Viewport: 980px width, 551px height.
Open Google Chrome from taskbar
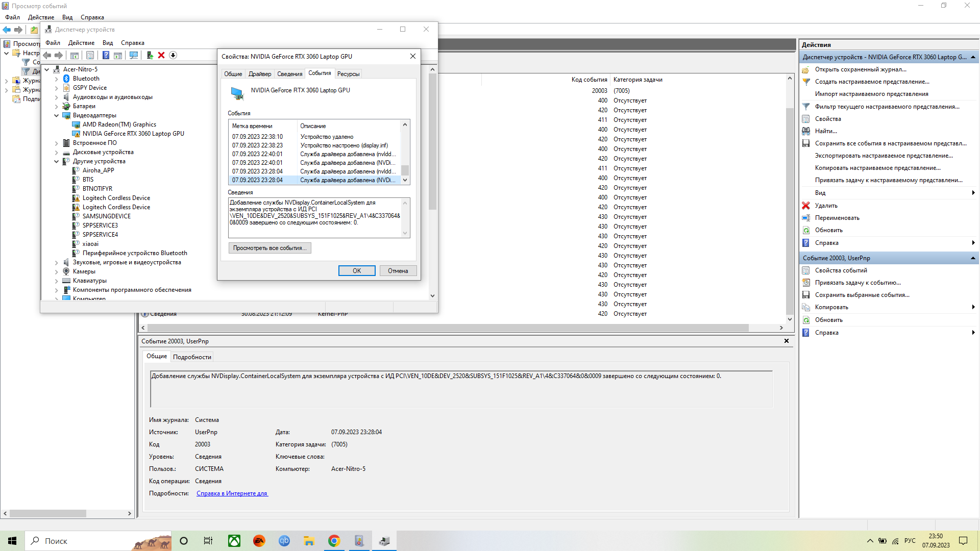point(334,541)
